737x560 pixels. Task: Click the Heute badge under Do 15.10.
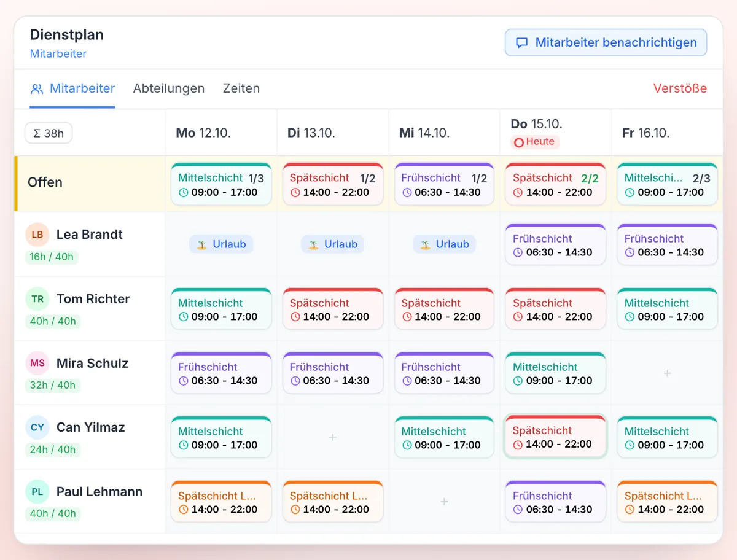(x=535, y=142)
